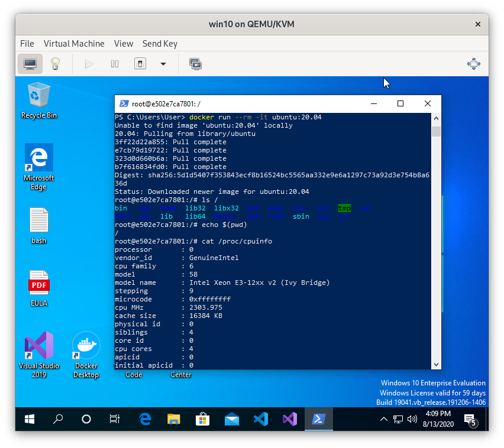
Task: Click the 'libx32' directory name
Action: tap(227, 209)
